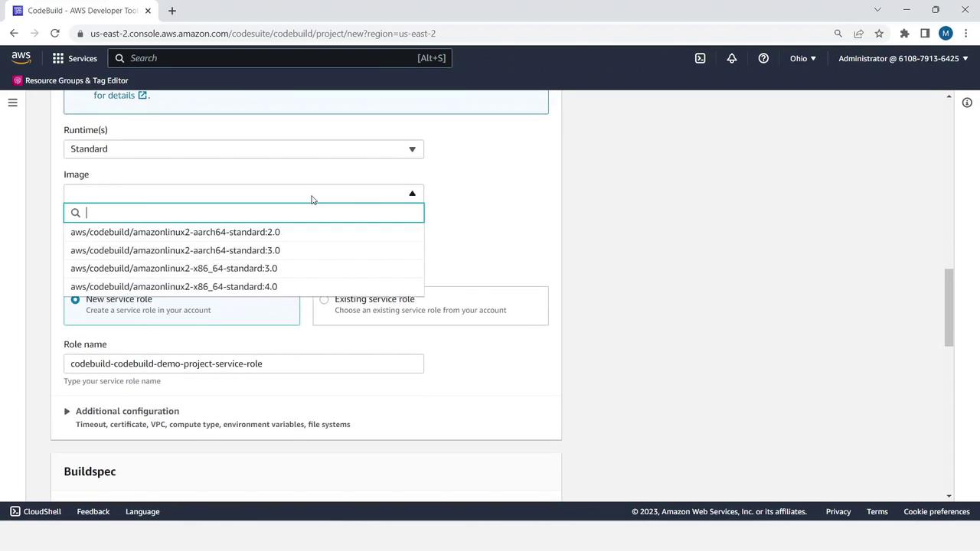Open the Feedback link
The image size is (980, 551).
coord(93,511)
